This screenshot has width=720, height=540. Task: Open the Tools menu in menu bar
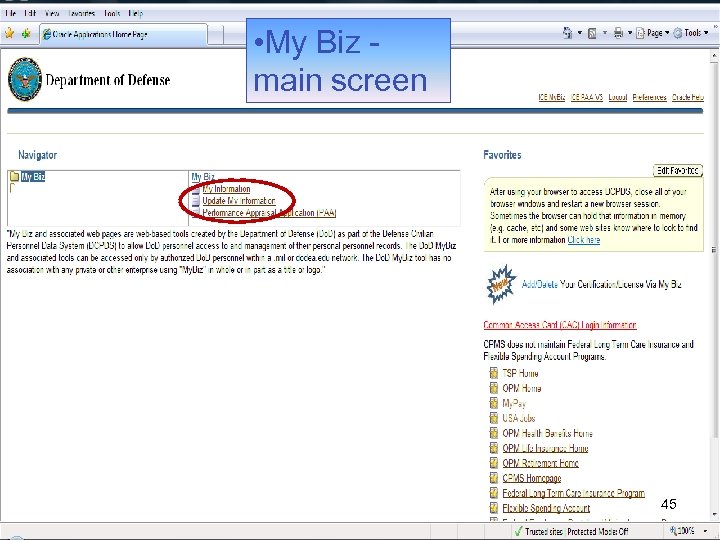(112, 14)
